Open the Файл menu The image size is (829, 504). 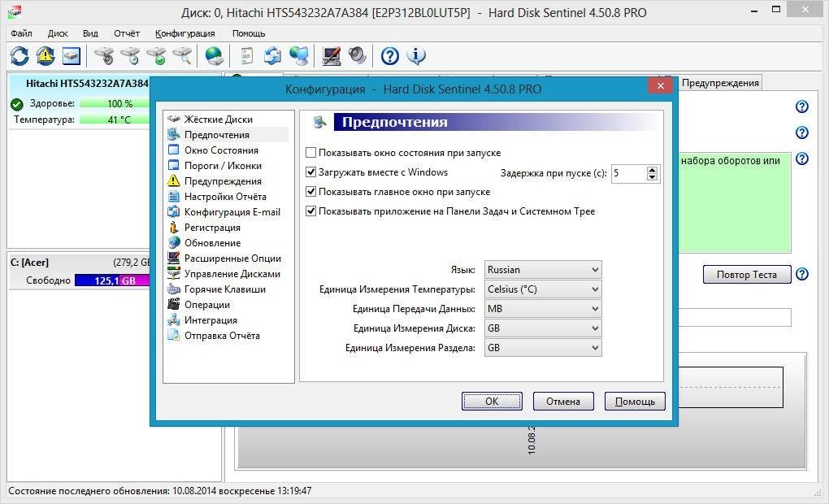tap(22, 33)
